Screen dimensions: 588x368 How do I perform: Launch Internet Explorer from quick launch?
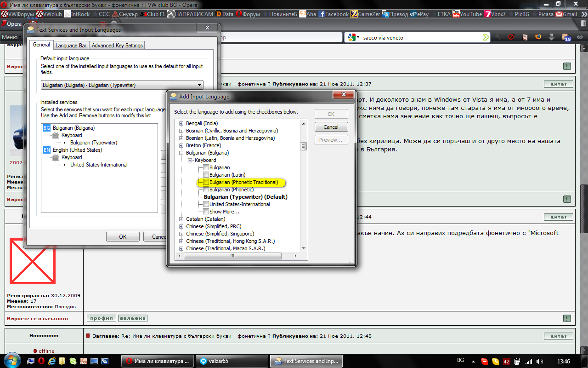point(51,361)
